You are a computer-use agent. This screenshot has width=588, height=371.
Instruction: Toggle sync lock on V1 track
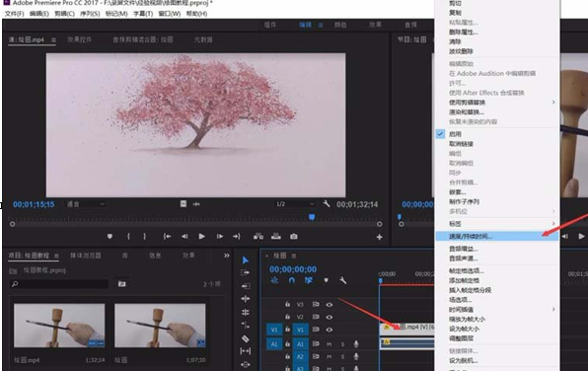coord(316,330)
